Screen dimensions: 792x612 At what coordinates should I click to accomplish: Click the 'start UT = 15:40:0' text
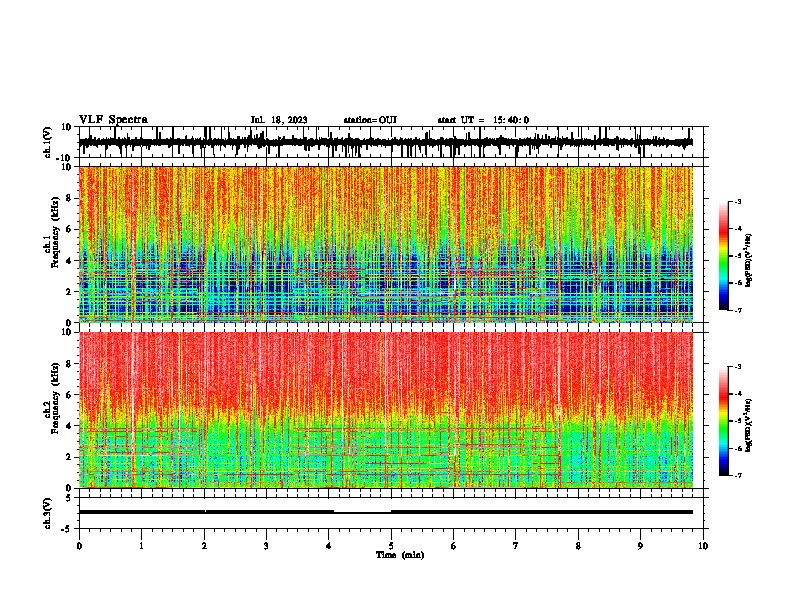pos(483,120)
